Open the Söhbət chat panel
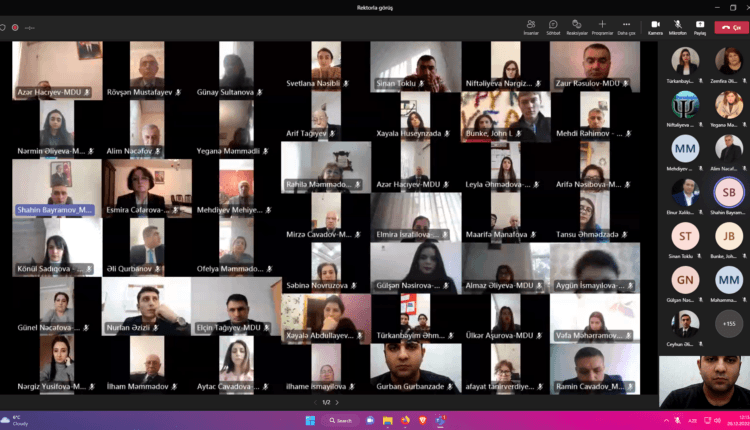 coord(553,25)
